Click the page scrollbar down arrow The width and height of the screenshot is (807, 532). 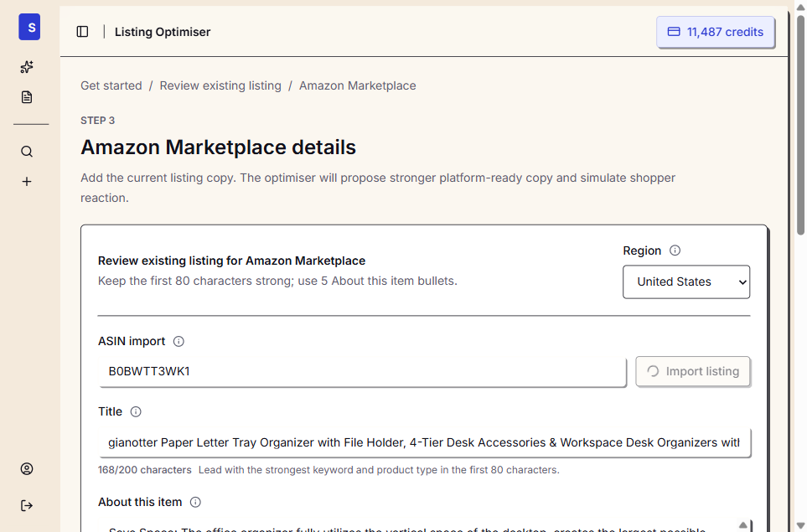point(800,526)
